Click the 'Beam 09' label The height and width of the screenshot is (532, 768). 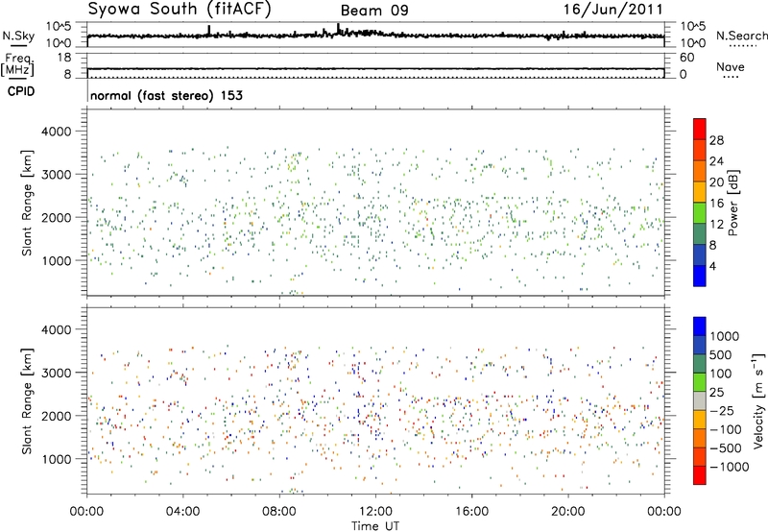374,11
